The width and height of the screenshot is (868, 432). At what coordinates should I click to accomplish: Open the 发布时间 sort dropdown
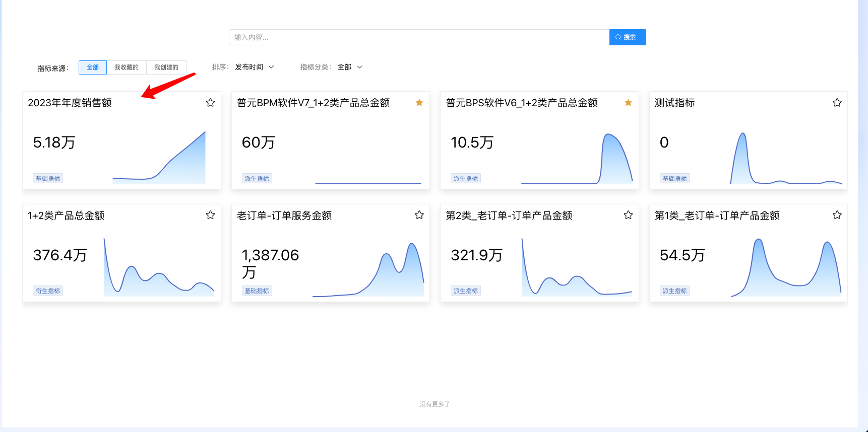click(x=250, y=67)
